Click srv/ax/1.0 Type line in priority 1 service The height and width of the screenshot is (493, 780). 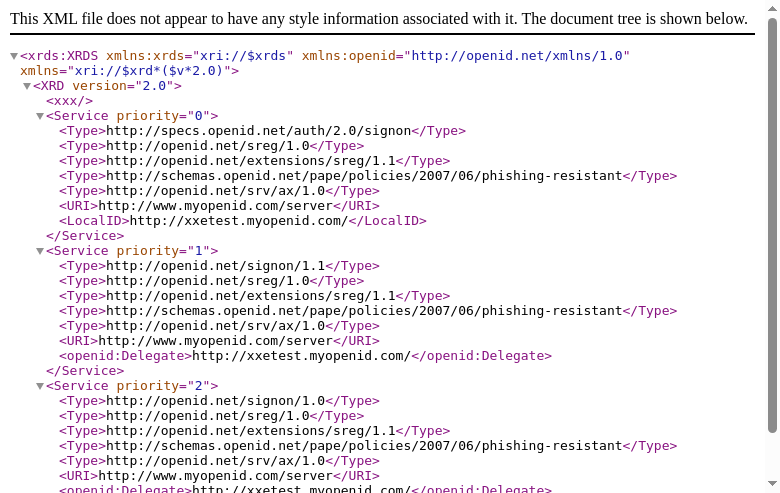(x=219, y=326)
